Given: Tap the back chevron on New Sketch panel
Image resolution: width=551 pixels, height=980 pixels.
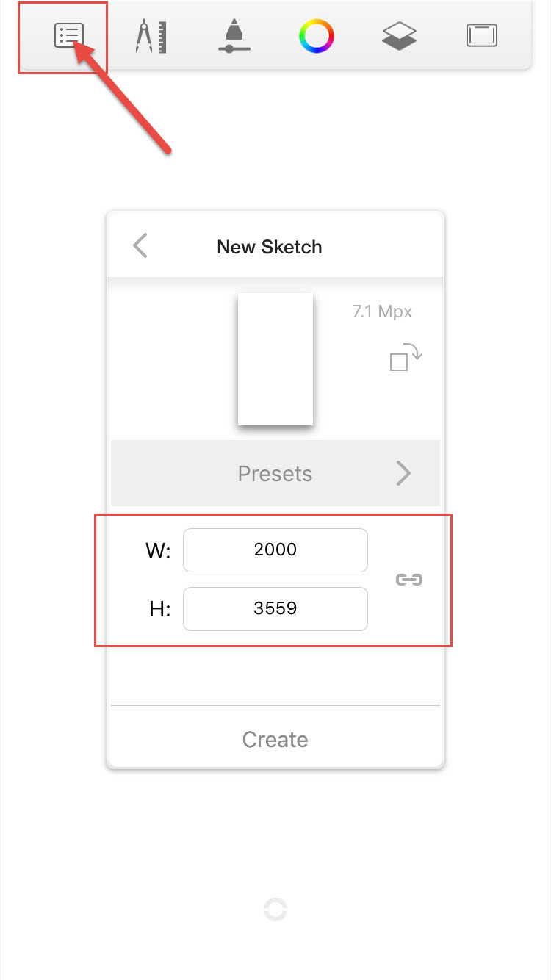Looking at the screenshot, I should coord(140,246).
